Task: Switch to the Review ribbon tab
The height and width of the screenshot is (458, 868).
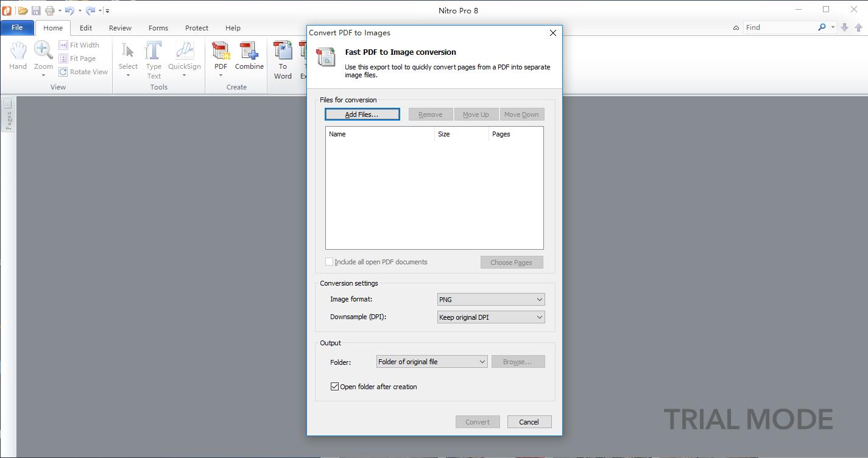Action: point(120,28)
